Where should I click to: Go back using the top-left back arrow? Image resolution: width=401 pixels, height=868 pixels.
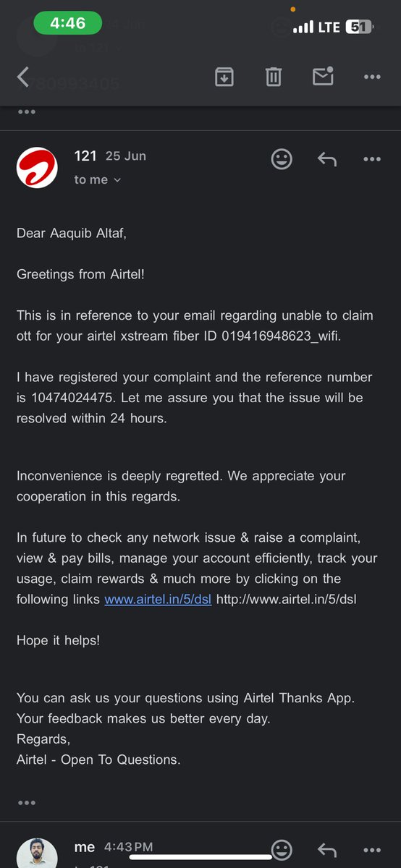(x=23, y=77)
